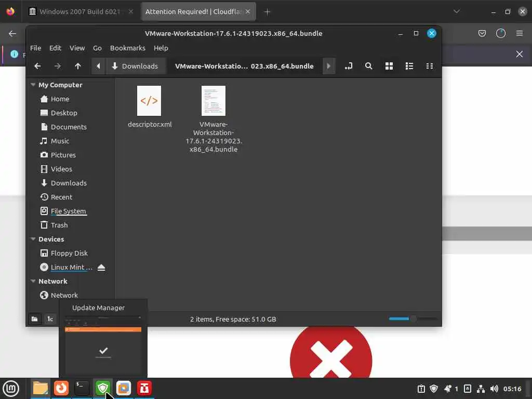532x399 pixels.
Task: Click the clipboard tray icon
Action: click(x=421, y=389)
